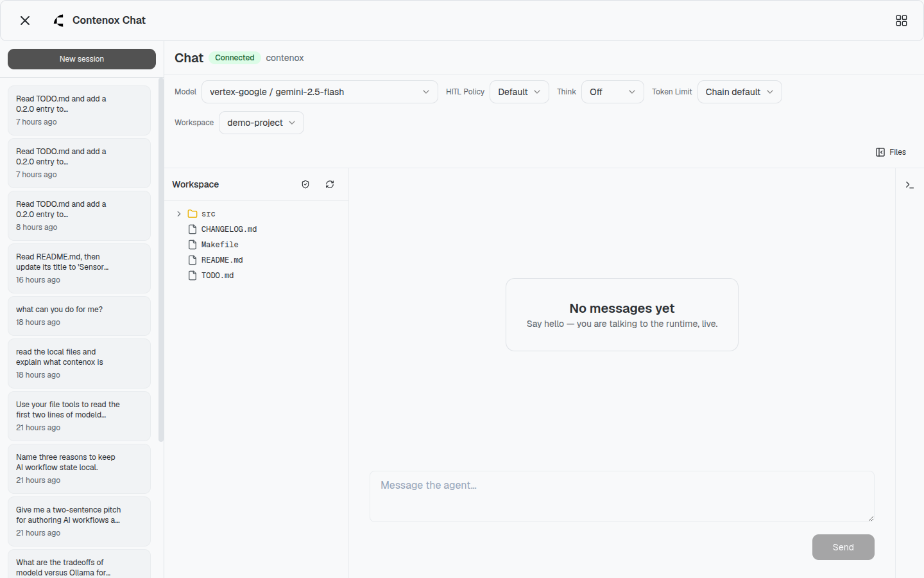The height and width of the screenshot is (578, 924).
Task: Click the contenox label next to Connected
Action: pyautogui.click(x=285, y=58)
